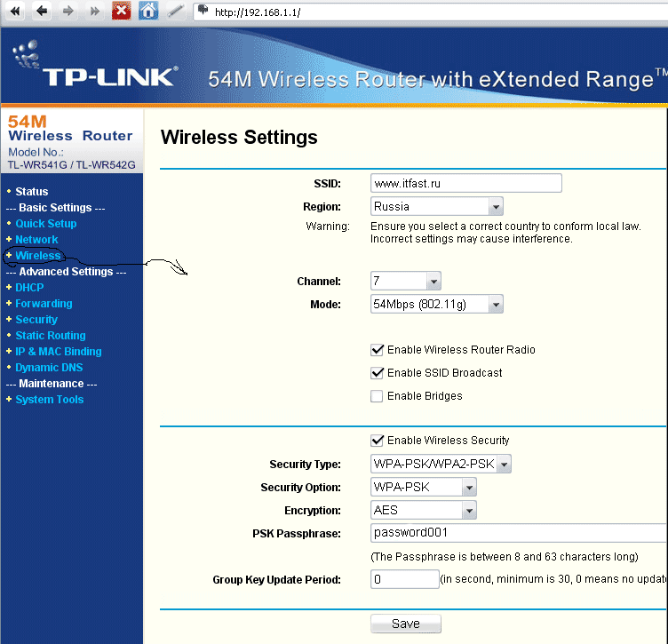
Task: Open the DHCP menu in sidebar
Action: click(x=29, y=288)
